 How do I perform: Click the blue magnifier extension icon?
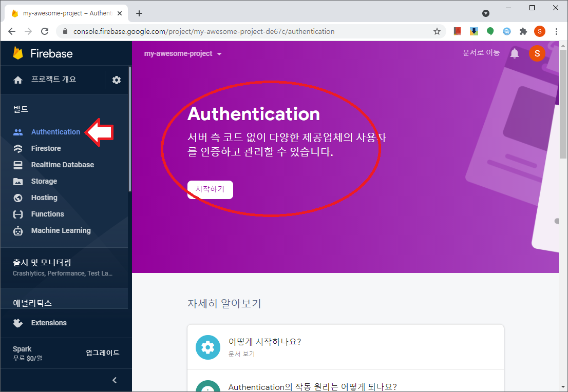pos(507,31)
